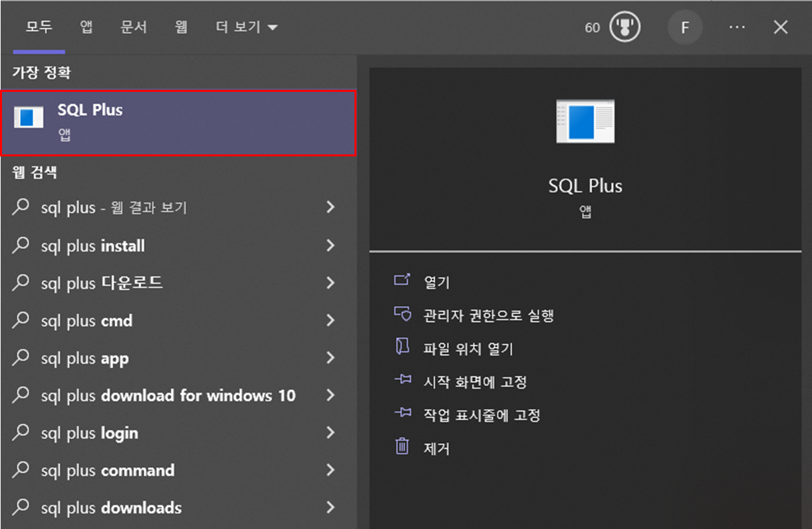Click search icon next to 'sql plus login'
This screenshot has width=812, height=529.
21,432
